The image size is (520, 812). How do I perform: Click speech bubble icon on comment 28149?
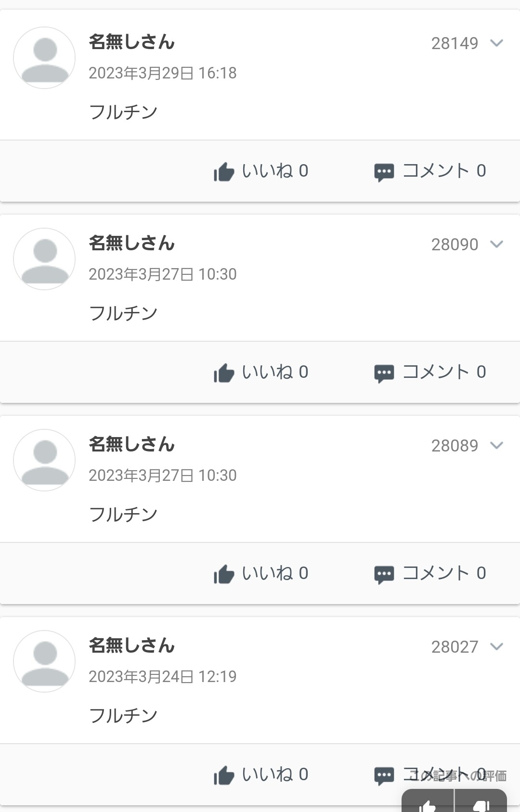pyautogui.click(x=384, y=172)
